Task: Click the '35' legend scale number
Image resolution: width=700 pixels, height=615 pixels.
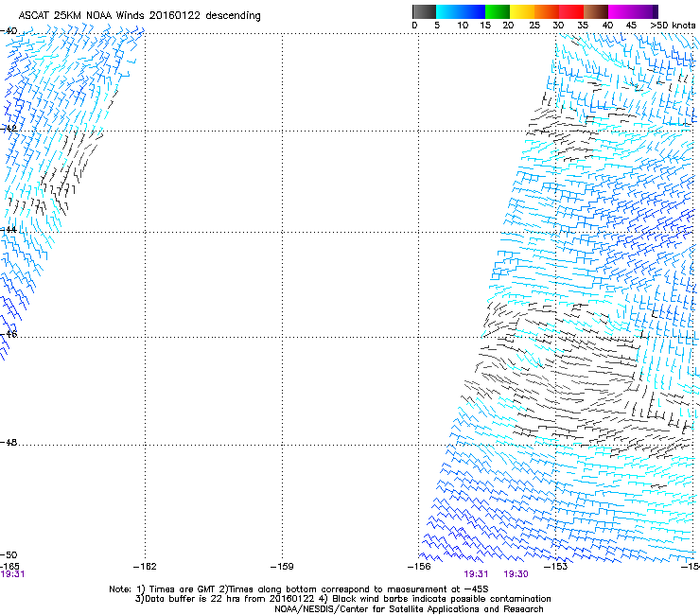Action: click(583, 26)
